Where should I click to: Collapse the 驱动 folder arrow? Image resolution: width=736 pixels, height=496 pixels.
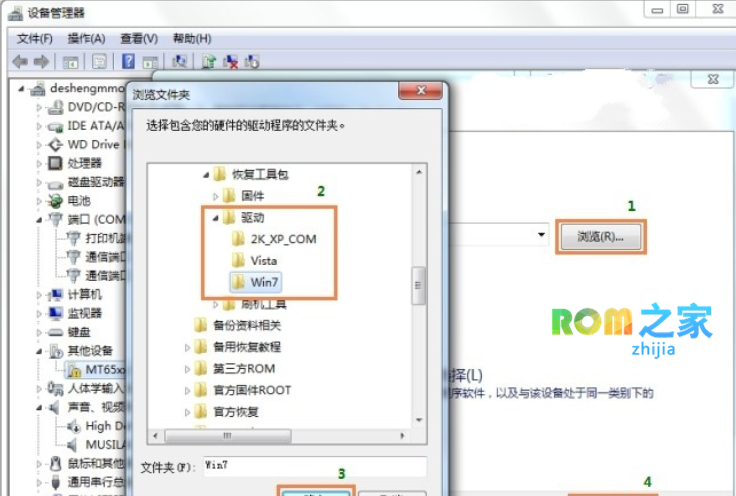(215, 218)
